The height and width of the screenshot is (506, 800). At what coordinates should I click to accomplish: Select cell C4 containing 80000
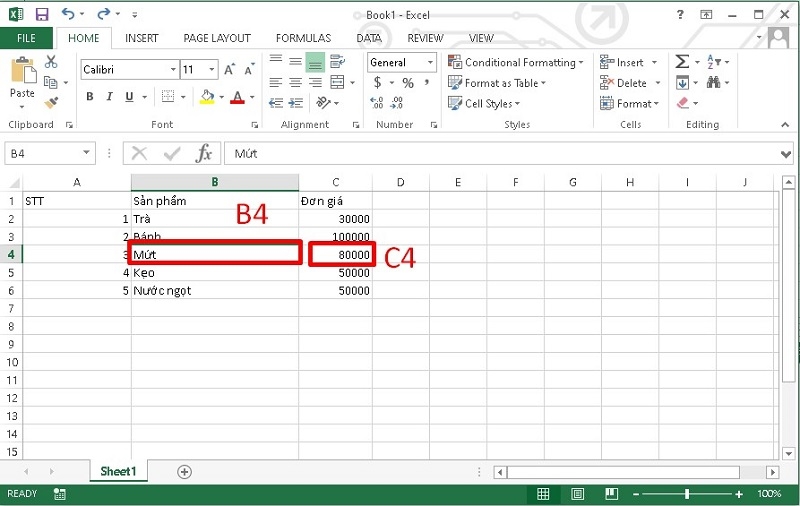click(341, 255)
